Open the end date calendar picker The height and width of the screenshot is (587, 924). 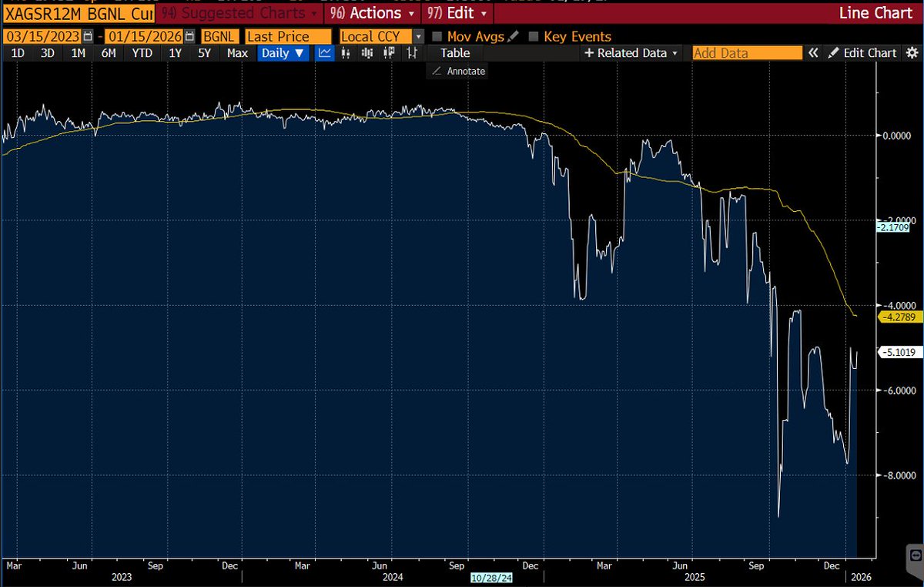click(190, 36)
